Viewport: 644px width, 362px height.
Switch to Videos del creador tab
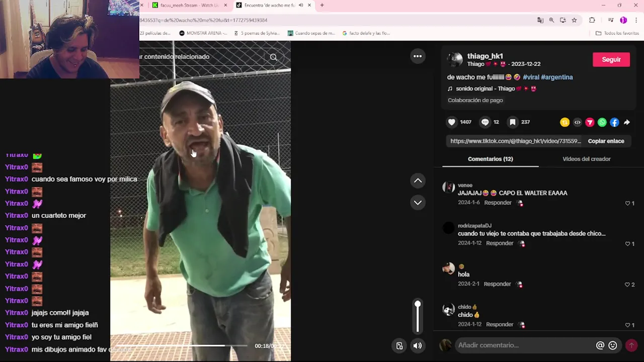(586, 159)
